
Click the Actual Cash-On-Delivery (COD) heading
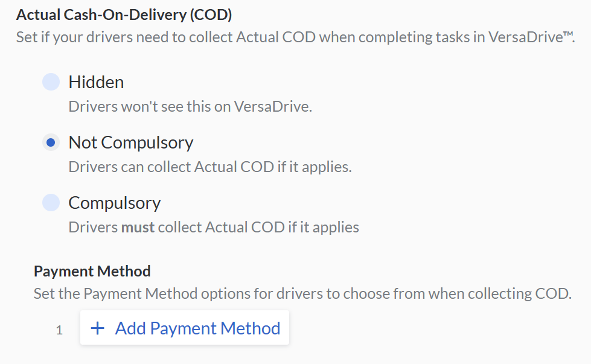124,14
